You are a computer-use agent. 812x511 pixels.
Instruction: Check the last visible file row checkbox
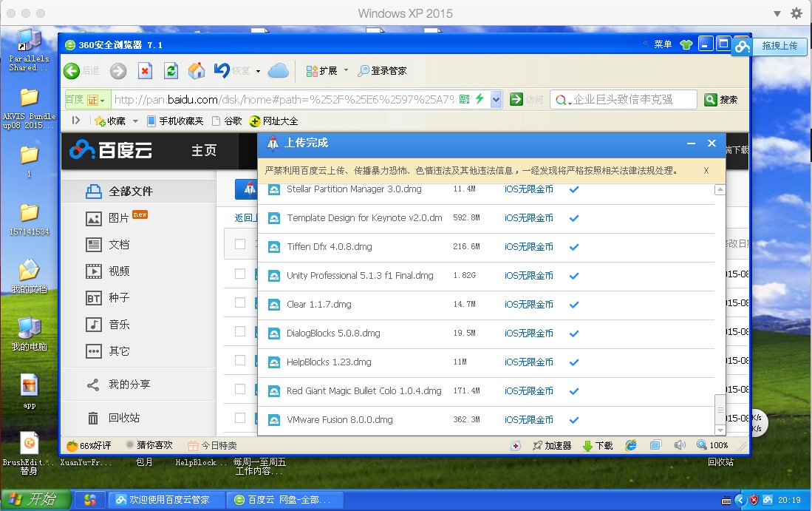[x=240, y=418]
